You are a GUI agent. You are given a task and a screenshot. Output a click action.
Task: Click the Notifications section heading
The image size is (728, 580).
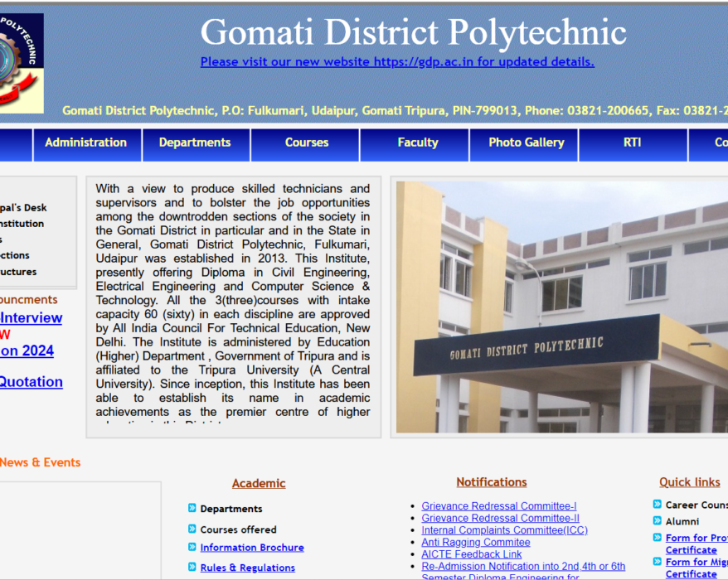click(492, 482)
